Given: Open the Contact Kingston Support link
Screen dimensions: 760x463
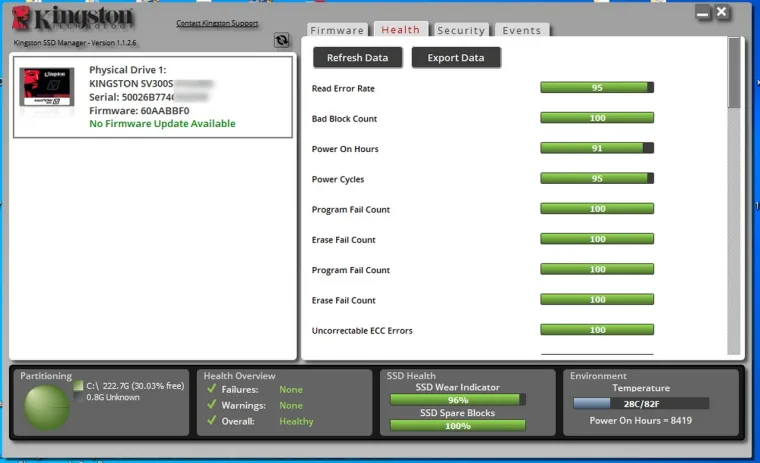Looking at the screenshot, I should [x=217, y=23].
